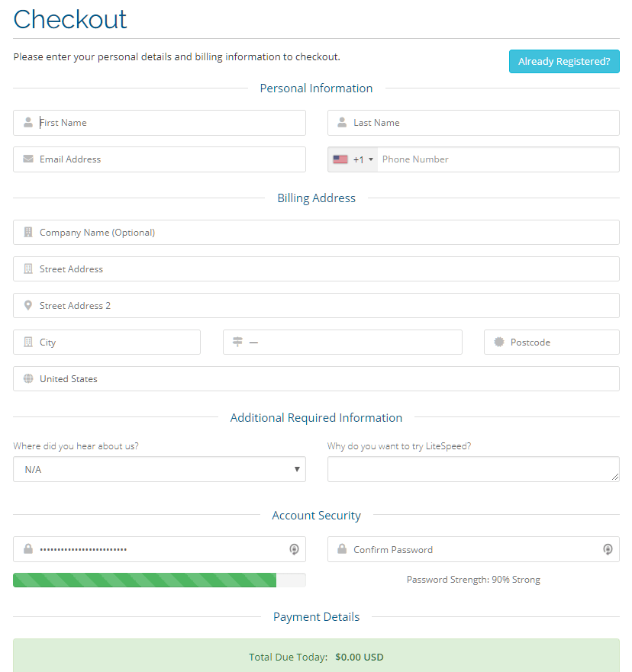Click the 'Why do you want to try LiteSpeed?' textarea
The width and height of the screenshot is (632, 672).
pyautogui.click(x=473, y=469)
